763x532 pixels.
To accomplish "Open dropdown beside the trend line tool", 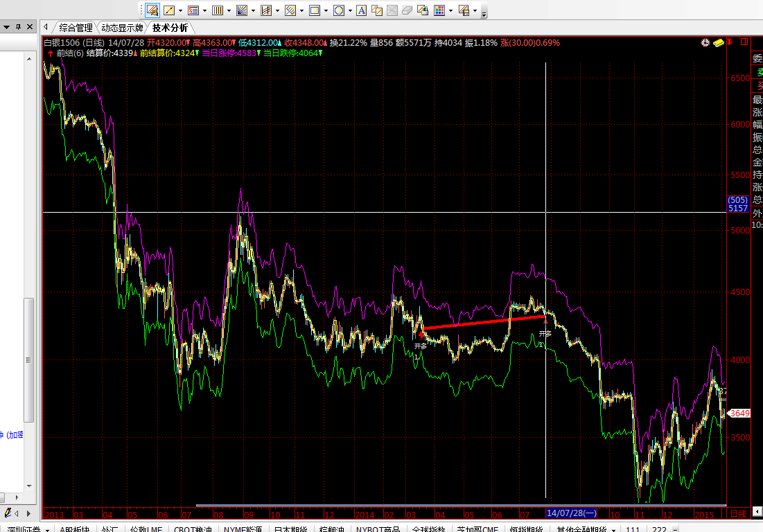I will [180, 10].
